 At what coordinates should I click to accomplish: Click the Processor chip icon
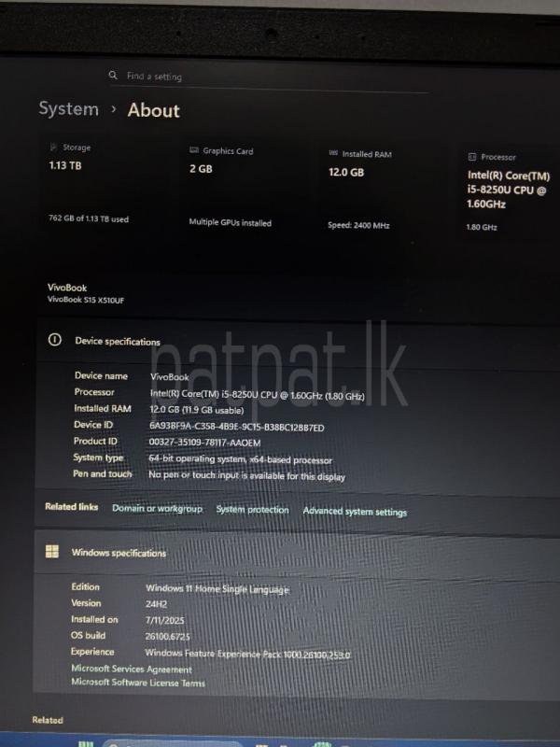click(472, 157)
